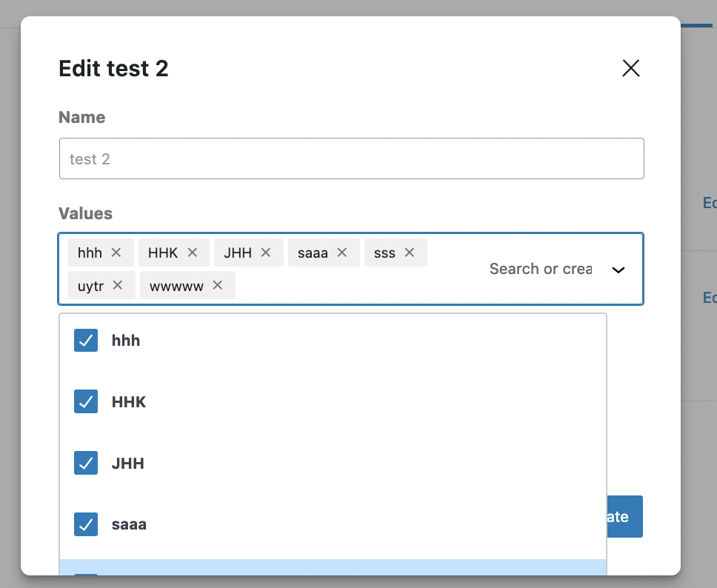Remove the saaa tag with its × icon
Image resolution: width=717 pixels, height=588 pixels.
click(340, 252)
